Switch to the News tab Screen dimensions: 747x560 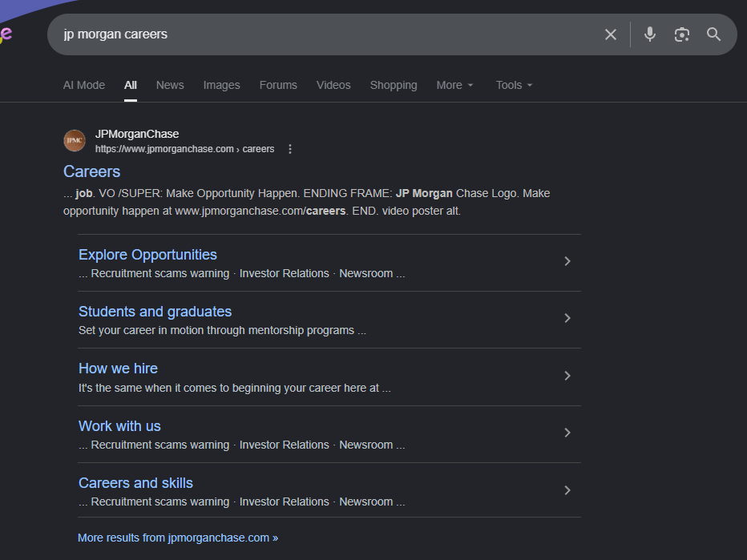170,85
